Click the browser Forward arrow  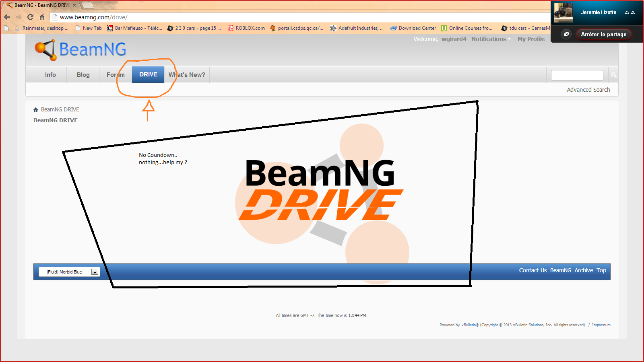pyautogui.click(x=19, y=17)
